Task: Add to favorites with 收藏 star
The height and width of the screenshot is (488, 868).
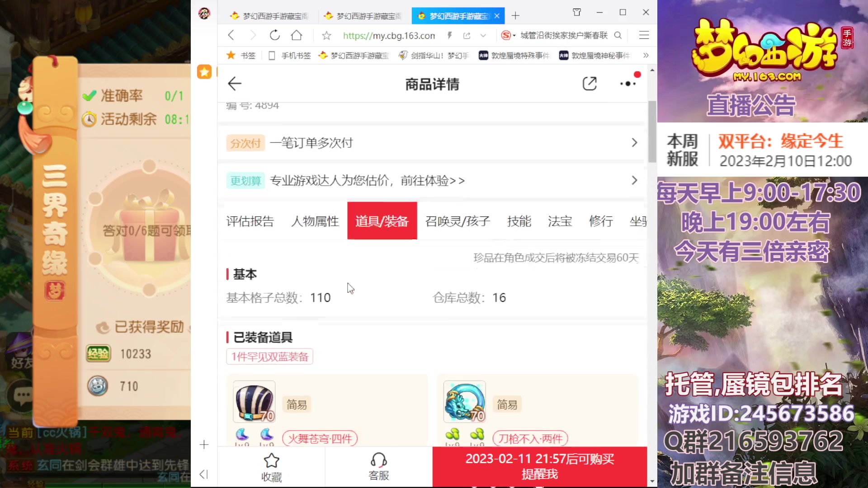Action: (x=271, y=467)
